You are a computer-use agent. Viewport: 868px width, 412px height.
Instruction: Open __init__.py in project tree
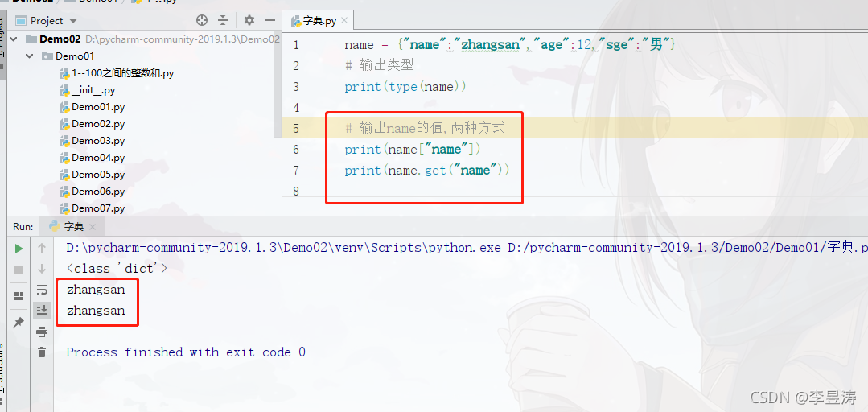93,90
